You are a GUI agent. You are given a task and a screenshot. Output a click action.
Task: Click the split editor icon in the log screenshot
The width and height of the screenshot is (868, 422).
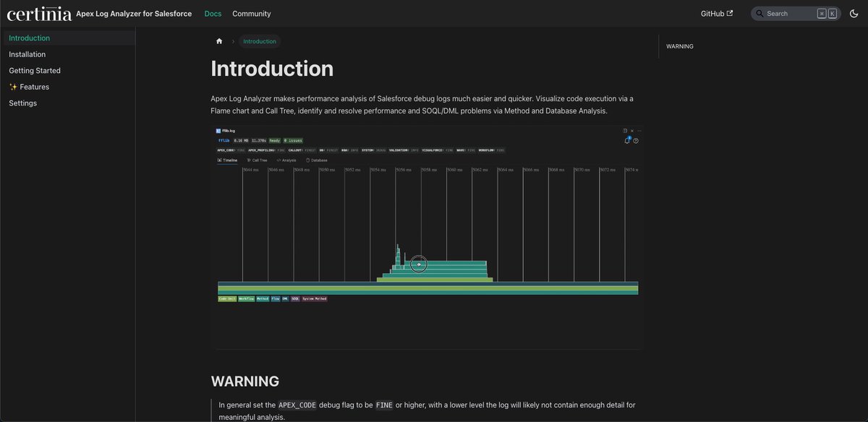pos(625,131)
